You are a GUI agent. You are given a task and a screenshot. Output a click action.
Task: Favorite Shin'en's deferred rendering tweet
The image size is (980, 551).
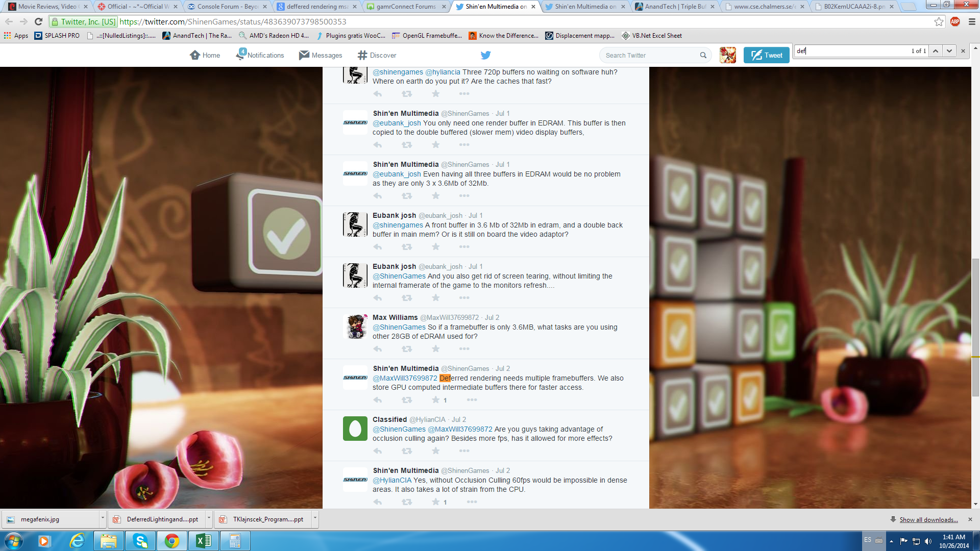[x=435, y=400]
